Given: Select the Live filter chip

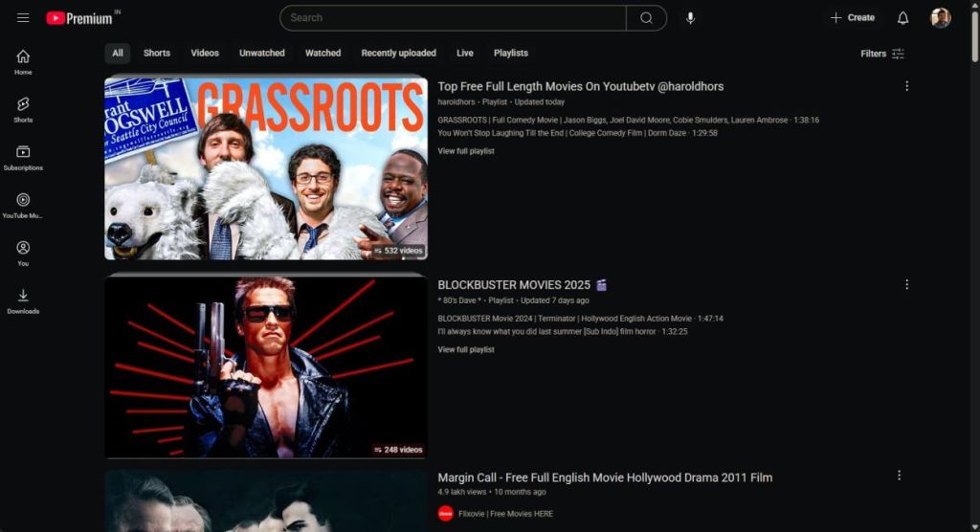Looking at the screenshot, I should [465, 54].
